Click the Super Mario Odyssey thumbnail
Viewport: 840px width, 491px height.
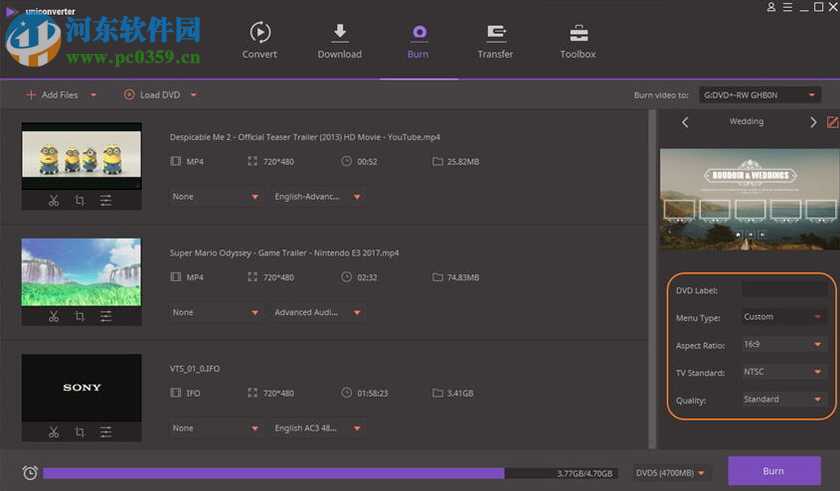click(x=81, y=272)
